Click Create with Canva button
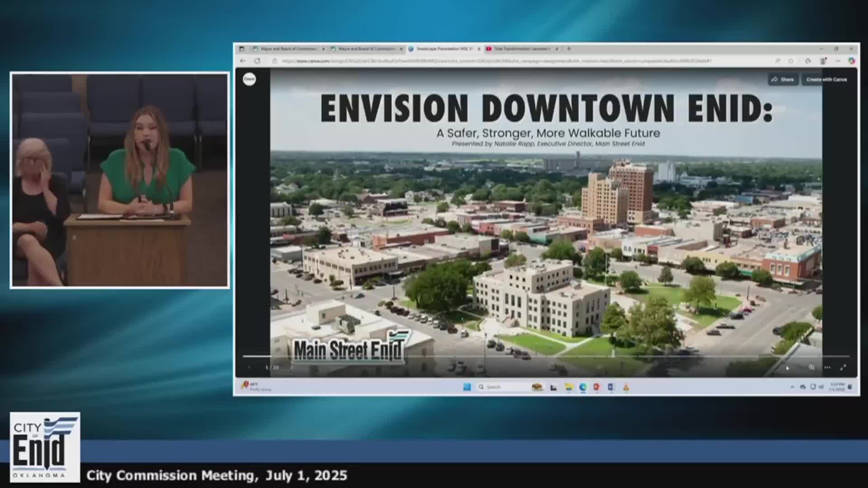 click(826, 80)
